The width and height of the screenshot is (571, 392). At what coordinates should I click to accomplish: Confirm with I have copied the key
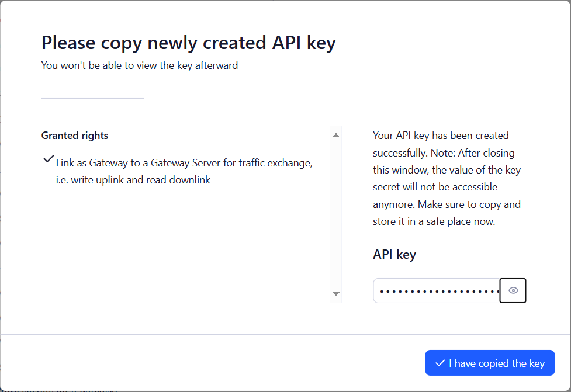(490, 363)
